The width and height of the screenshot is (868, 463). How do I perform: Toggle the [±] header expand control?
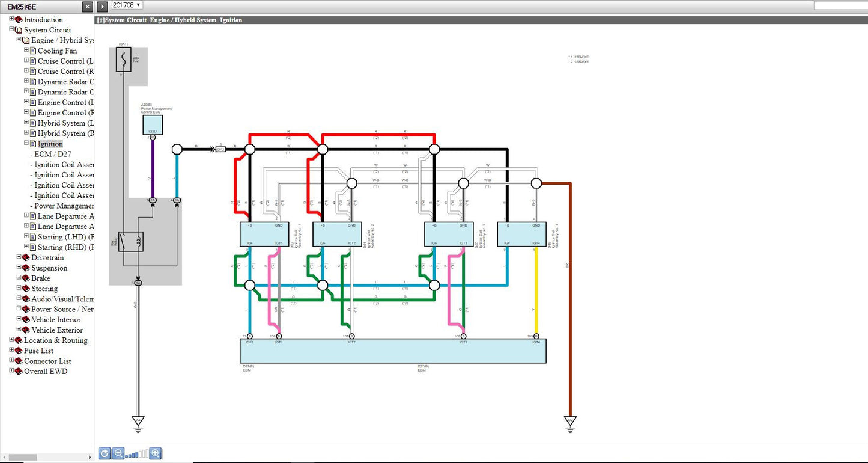100,20
